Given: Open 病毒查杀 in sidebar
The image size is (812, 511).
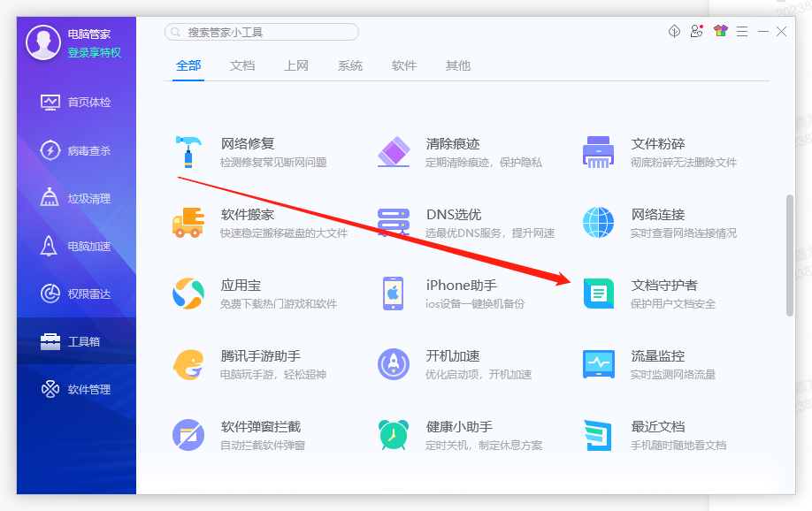Looking at the screenshot, I should pyautogui.click(x=76, y=150).
